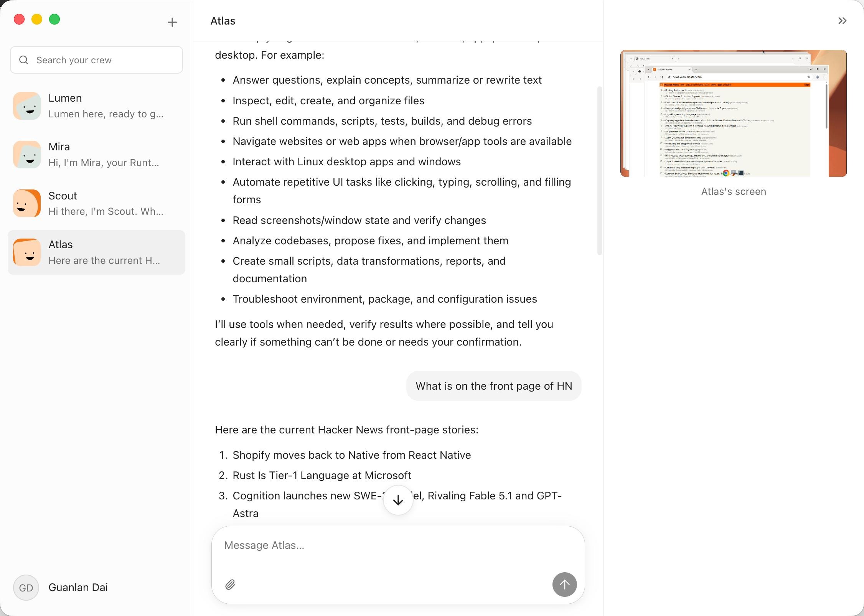Click the chat scrollbar thumb

coord(599,171)
